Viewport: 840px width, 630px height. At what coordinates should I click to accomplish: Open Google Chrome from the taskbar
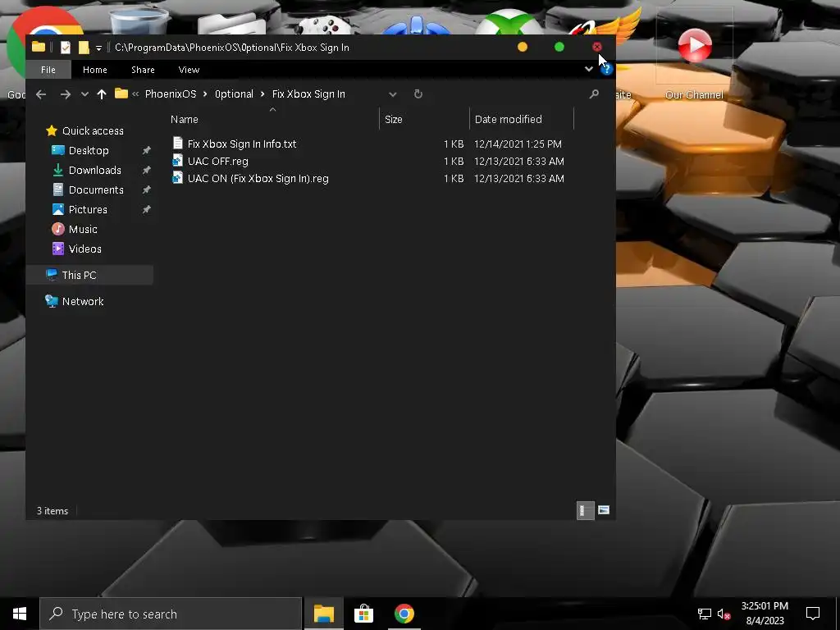(x=404, y=614)
